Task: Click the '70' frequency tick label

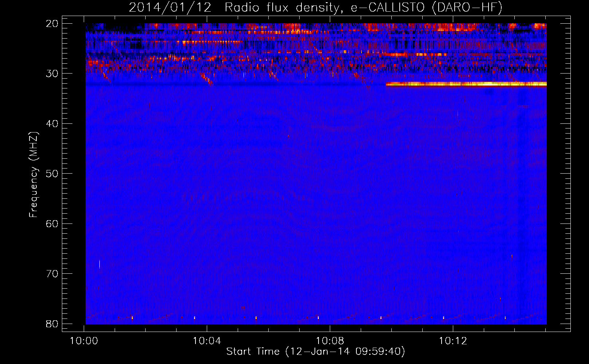Action: 52,274
